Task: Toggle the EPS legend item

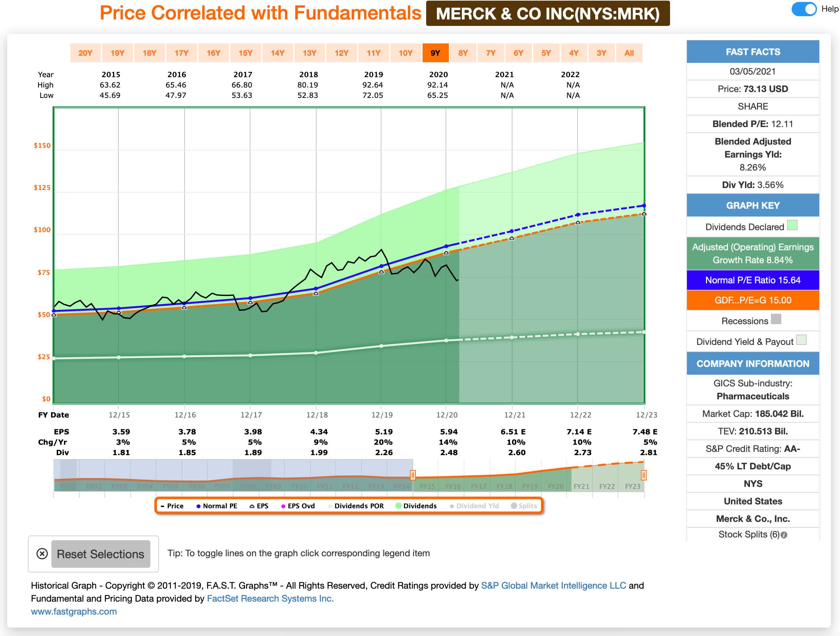Action: click(x=258, y=506)
